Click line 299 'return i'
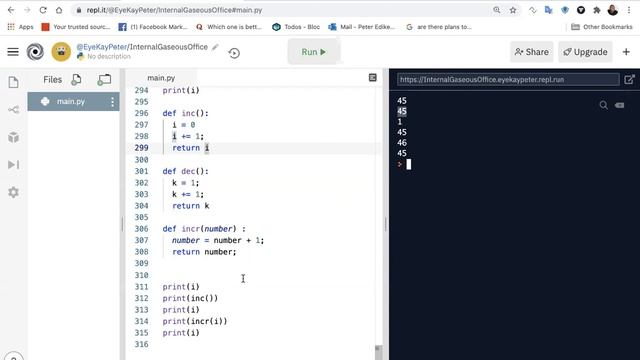This screenshot has width=640, height=360. (191, 148)
